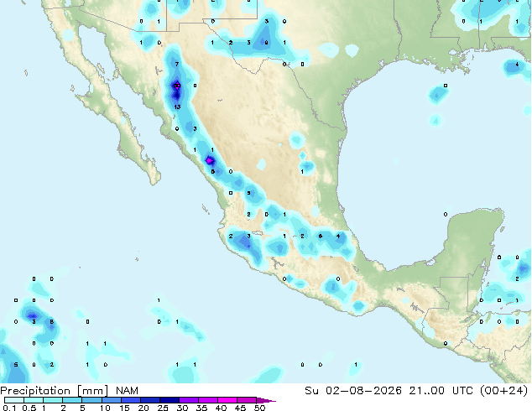This screenshot has height=411, width=532.
Task: Click the 'Precipitation [mm]' title text
Action: pos(54,391)
